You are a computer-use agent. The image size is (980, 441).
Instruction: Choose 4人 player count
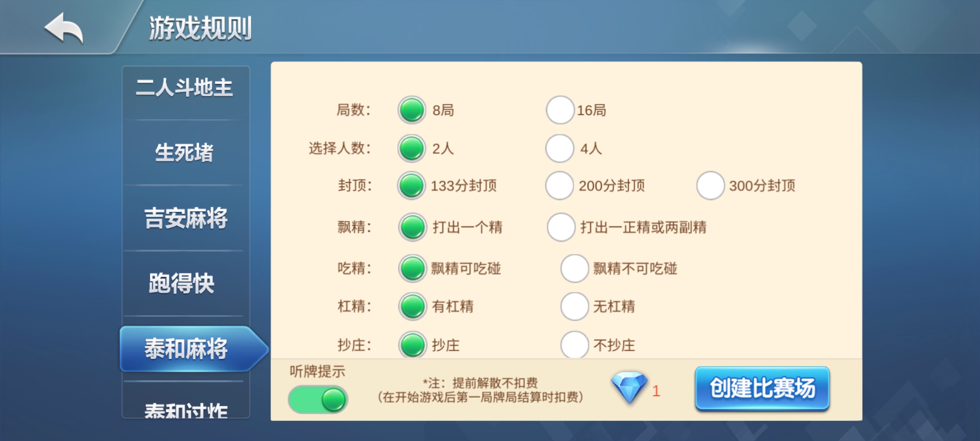[559, 148]
